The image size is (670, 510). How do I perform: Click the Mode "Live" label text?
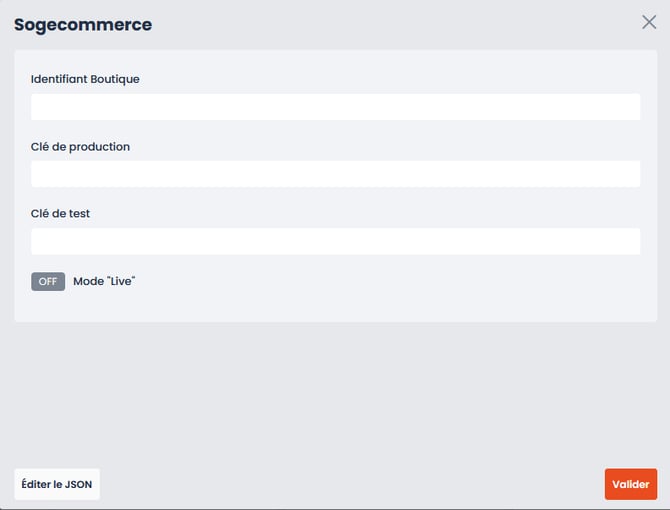(x=104, y=282)
